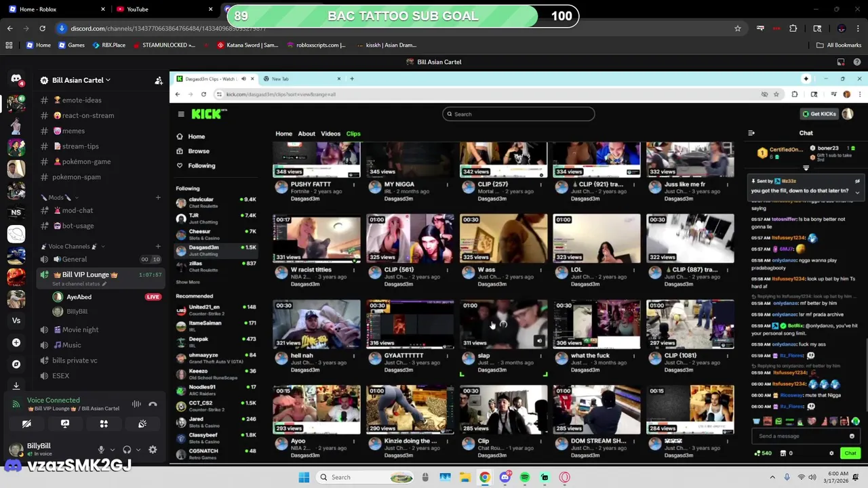The image size is (868, 488).
Task: Open the emote-ideas channel
Action: [100, 100]
